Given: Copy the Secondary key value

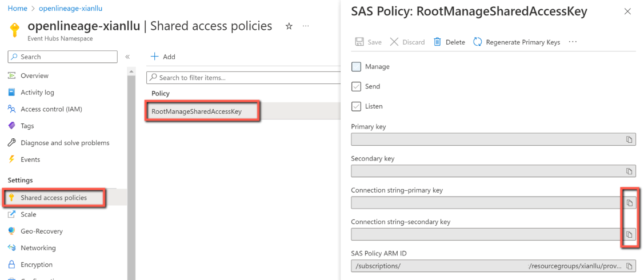Looking at the screenshot, I should click(x=629, y=171).
